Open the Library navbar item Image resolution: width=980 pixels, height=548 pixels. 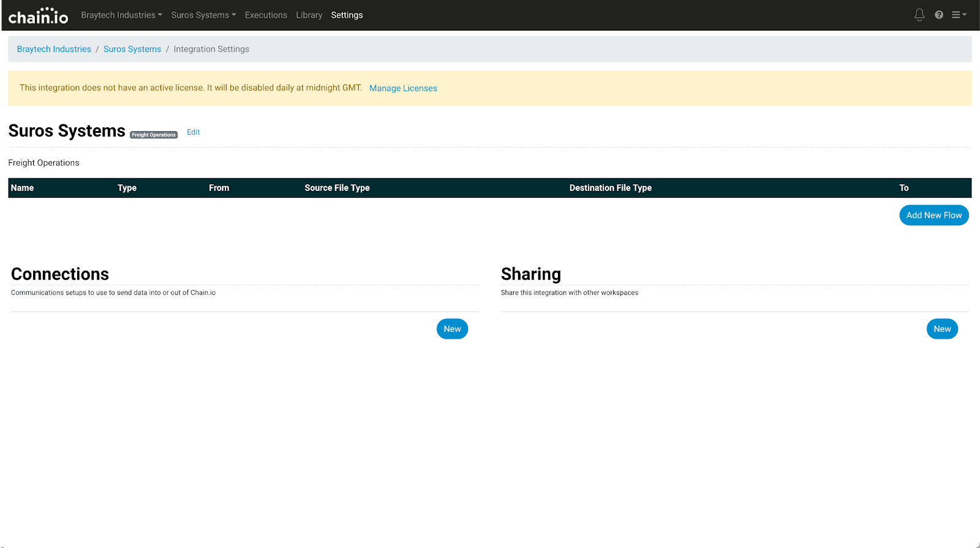[x=309, y=15]
